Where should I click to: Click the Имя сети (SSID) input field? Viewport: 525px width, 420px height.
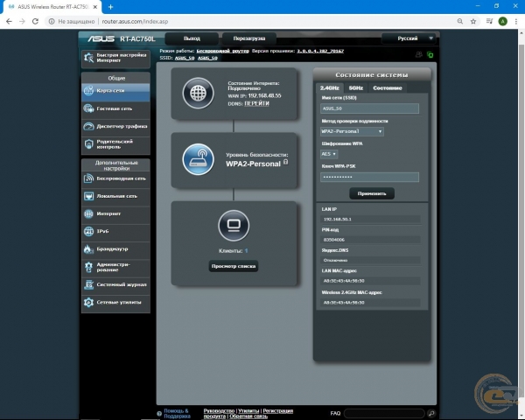370,108
